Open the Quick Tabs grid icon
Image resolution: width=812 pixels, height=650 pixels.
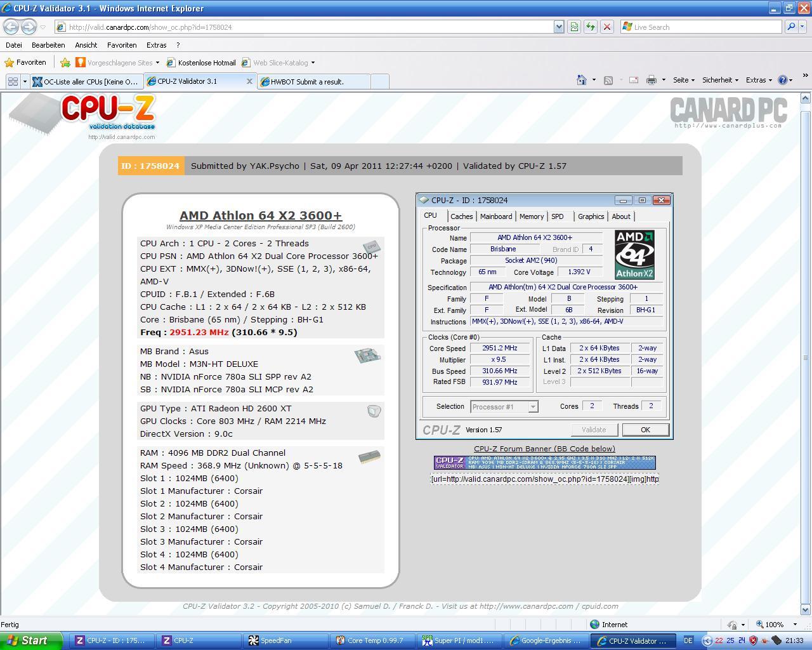point(12,81)
